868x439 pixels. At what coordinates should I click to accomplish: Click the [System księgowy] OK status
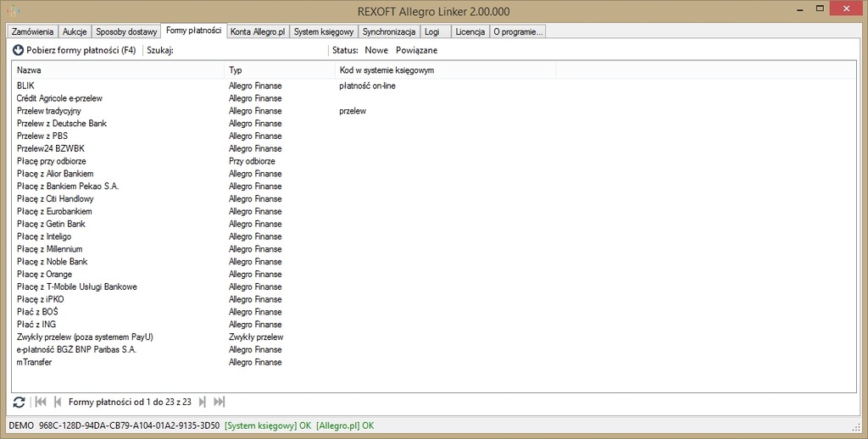pyautogui.click(x=268, y=425)
